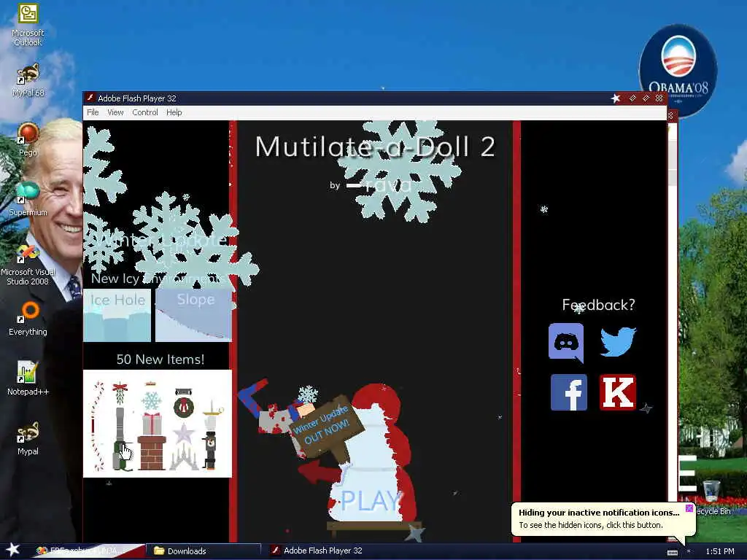Open the Facebook feedback icon
The height and width of the screenshot is (560, 747).
click(x=569, y=392)
